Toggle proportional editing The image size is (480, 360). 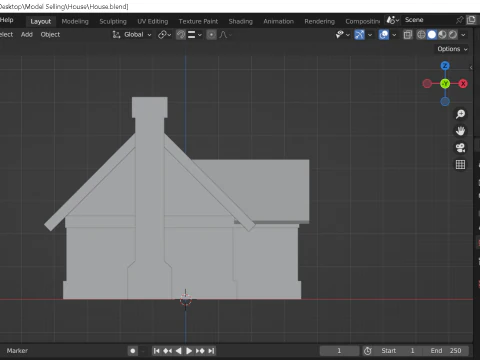point(211,35)
